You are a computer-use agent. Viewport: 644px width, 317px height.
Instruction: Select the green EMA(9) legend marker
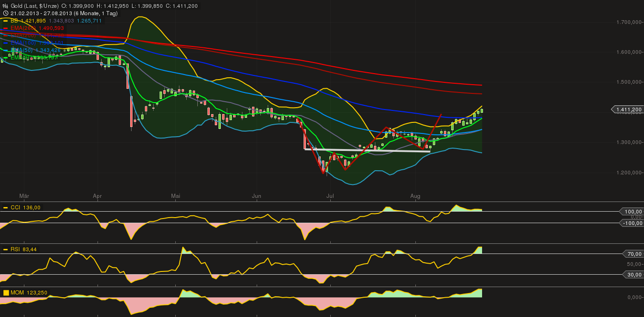click(x=6, y=58)
